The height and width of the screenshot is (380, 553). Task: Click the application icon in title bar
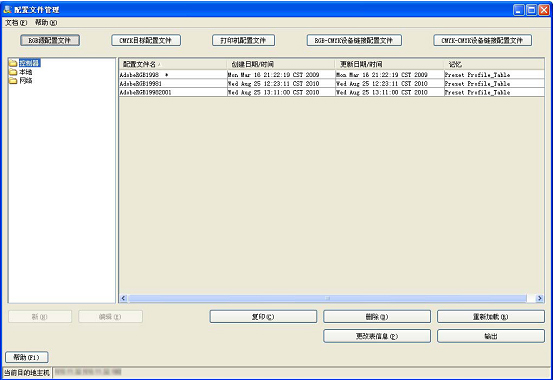tap(7, 10)
